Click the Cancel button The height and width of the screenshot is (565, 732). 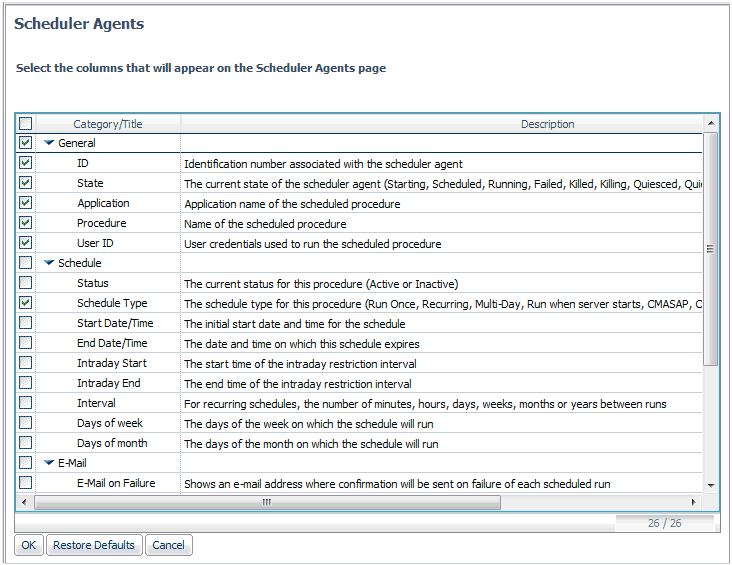pyautogui.click(x=169, y=545)
